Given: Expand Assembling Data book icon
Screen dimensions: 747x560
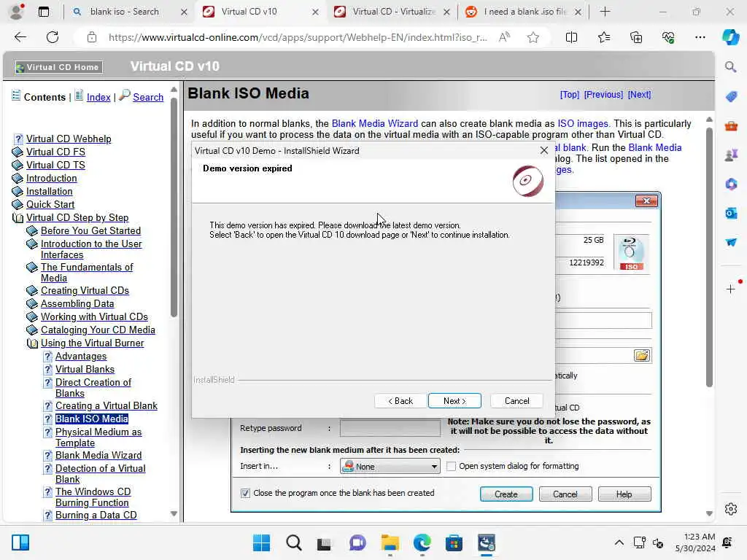Looking at the screenshot, I should [x=32, y=303].
